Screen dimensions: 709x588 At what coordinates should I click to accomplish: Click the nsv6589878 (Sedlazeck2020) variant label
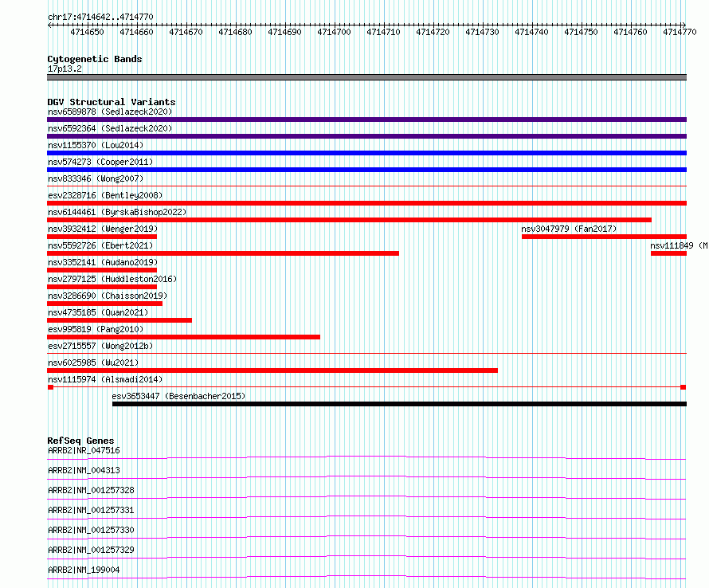coord(110,112)
